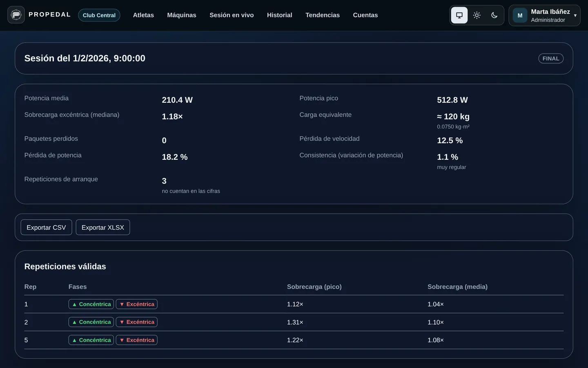The image size is (588, 368).
Task: Click the 1.31× peak overload cell
Action: coord(295,322)
